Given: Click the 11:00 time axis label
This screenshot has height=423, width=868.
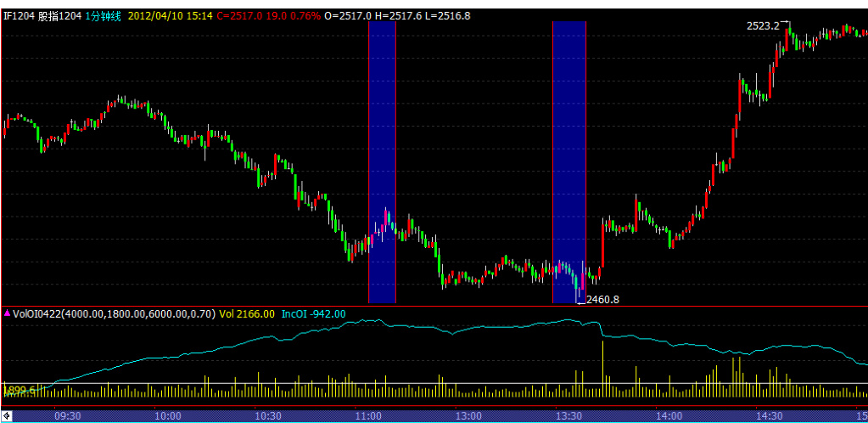Looking at the screenshot, I should click(368, 416).
